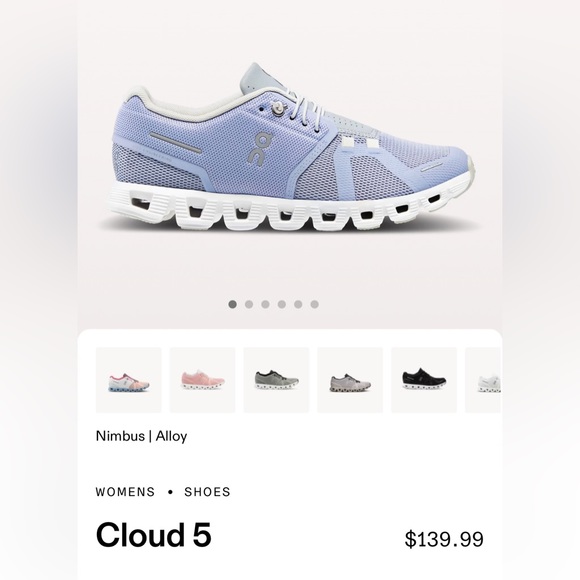Viewport: 580px width, 580px height.
Task: Go to first image carousel dot
Action: [x=233, y=304]
